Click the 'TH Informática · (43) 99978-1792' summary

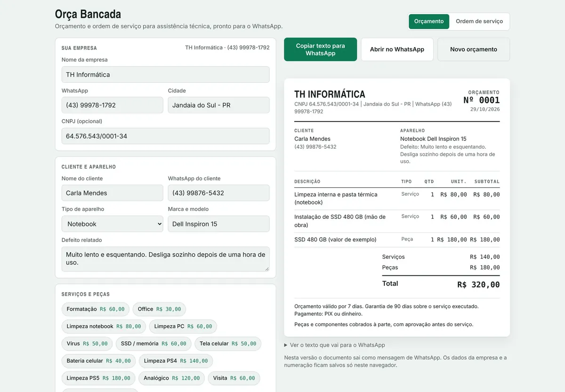pos(227,48)
